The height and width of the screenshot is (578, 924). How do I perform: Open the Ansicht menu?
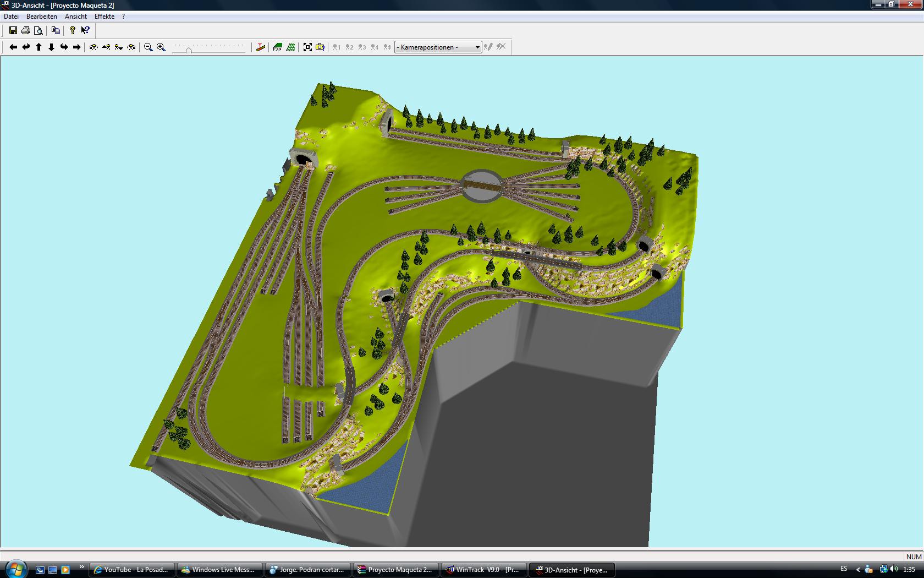tap(76, 17)
